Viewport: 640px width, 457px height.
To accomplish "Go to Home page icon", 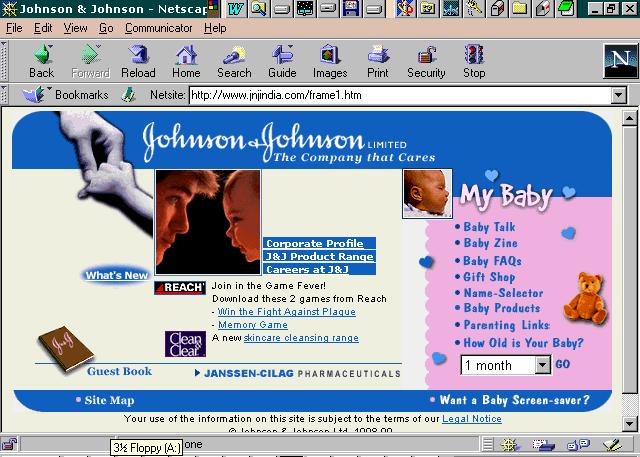I will pyautogui.click(x=186, y=61).
